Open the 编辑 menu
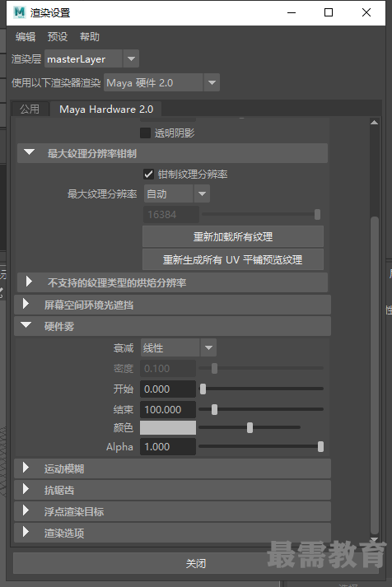The height and width of the screenshot is (587, 392). pyautogui.click(x=26, y=37)
